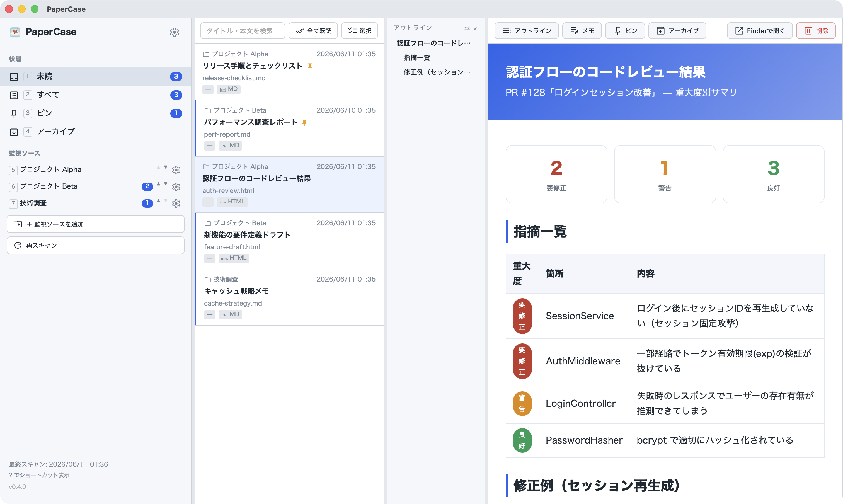The height and width of the screenshot is (504, 843).
Task: Click SessionService cell in the table
Action: click(584, 316)
